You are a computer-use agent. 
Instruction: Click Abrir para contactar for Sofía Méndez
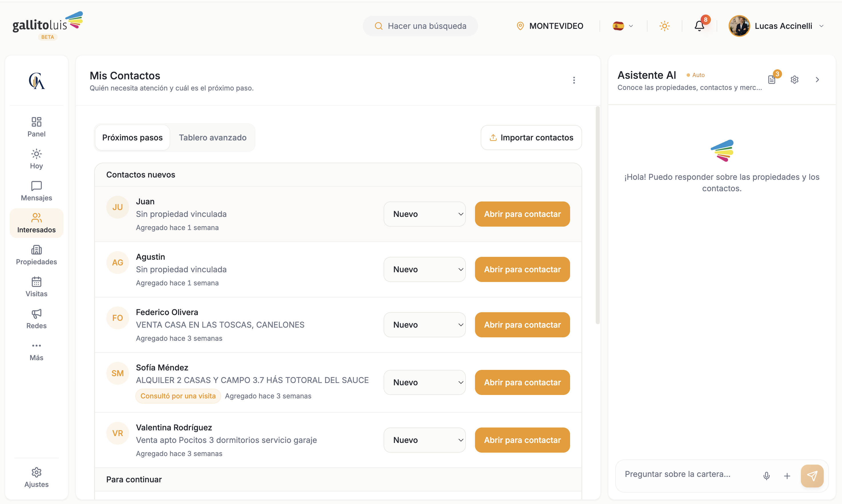522,382
